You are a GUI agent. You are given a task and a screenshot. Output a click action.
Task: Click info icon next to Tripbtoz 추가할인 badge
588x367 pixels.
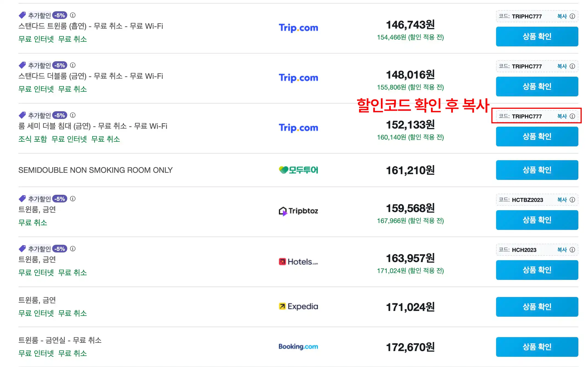coord(73,199)
